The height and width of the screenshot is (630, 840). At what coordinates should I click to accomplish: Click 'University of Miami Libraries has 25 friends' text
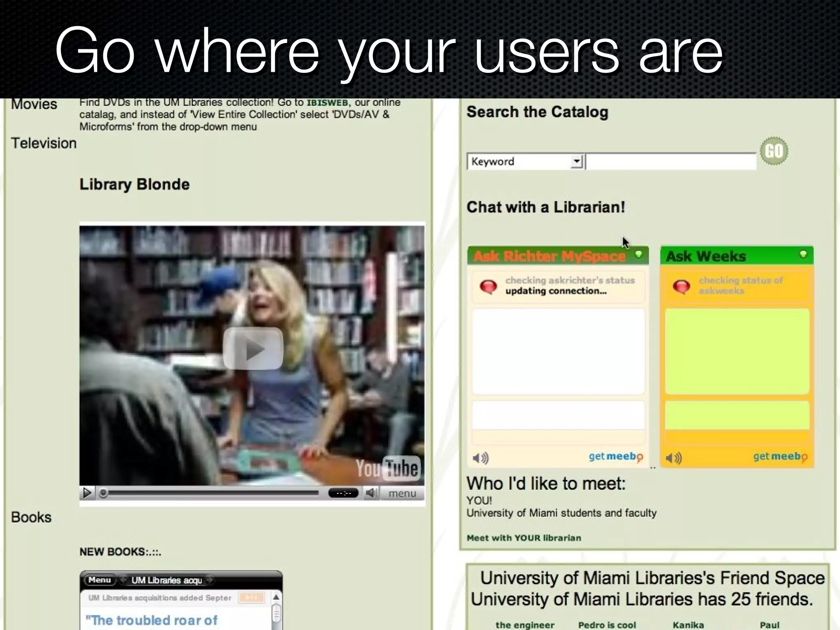tap(642, 599)
